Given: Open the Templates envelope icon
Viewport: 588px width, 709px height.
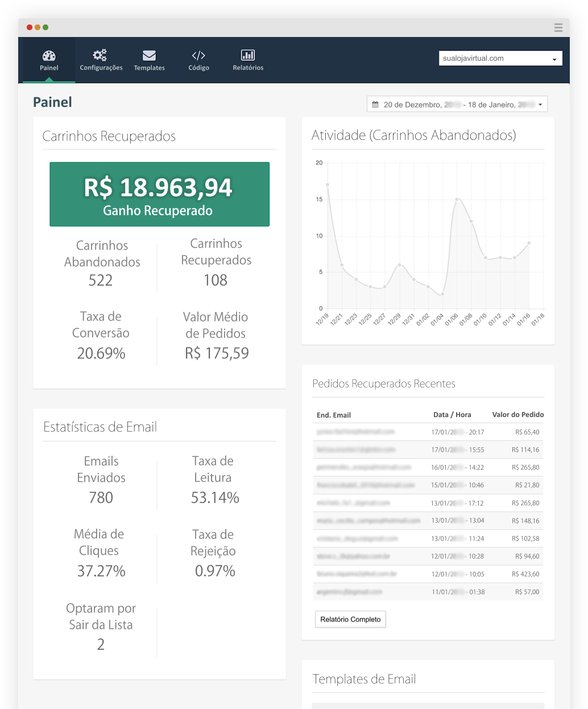Looking at the screenshot, I should (x=149, y=55).
